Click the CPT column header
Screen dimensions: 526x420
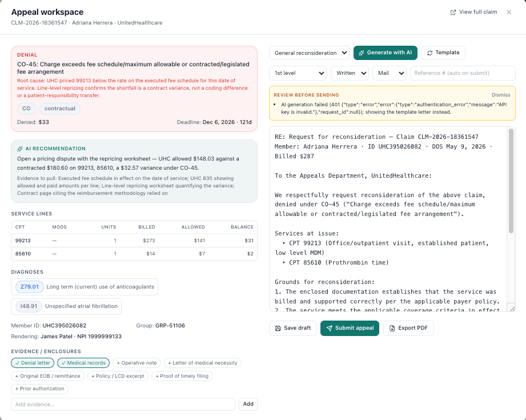point(20,227)
